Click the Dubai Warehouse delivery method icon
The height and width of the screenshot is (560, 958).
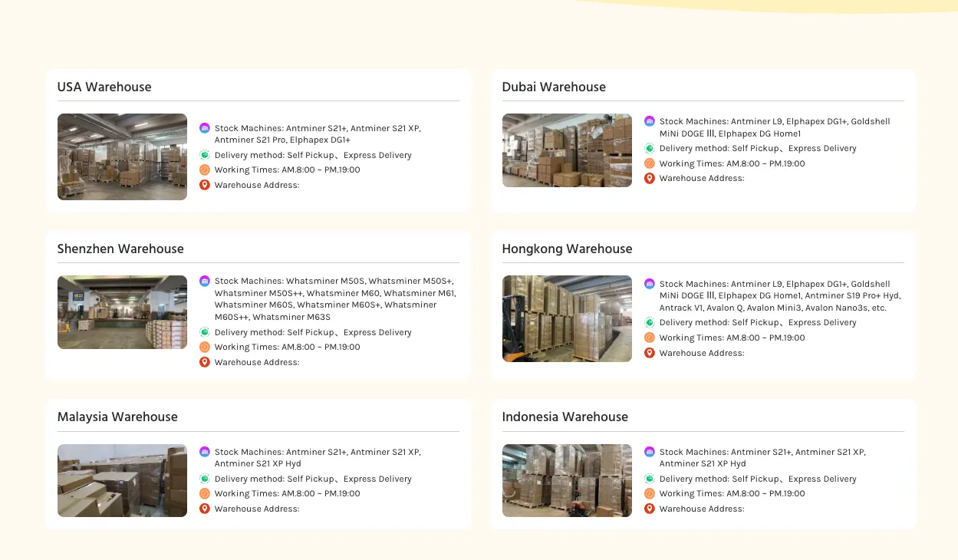pos(650,148)
